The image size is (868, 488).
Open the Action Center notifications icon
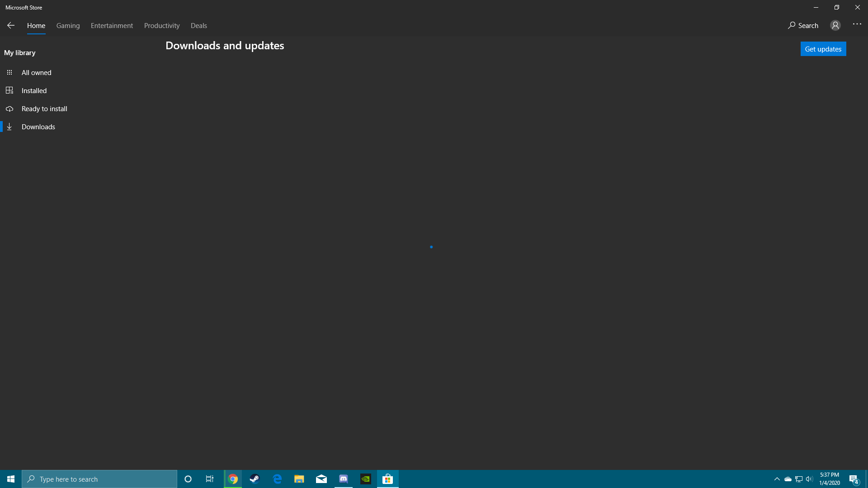pos(854,479)
